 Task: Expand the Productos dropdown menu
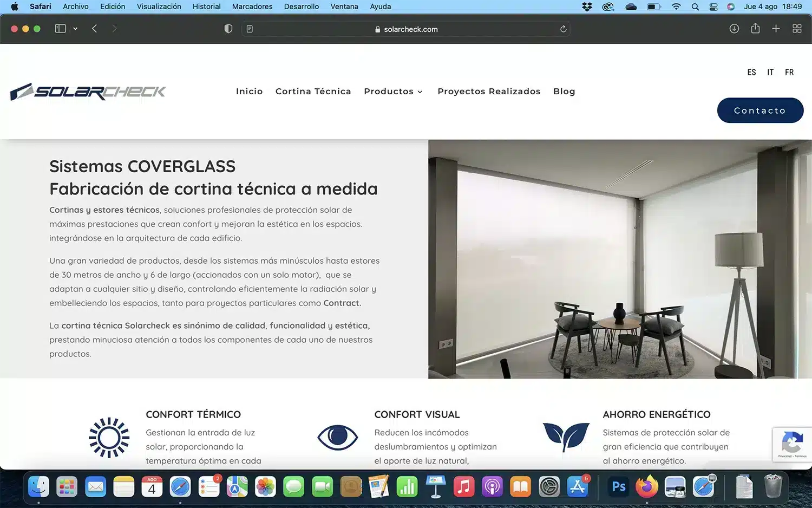[393, 92]
